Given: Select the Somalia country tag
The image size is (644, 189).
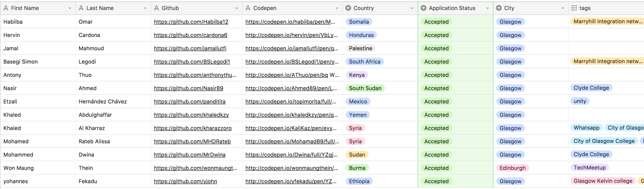Looking at the screenshot, I should point(359,22).
